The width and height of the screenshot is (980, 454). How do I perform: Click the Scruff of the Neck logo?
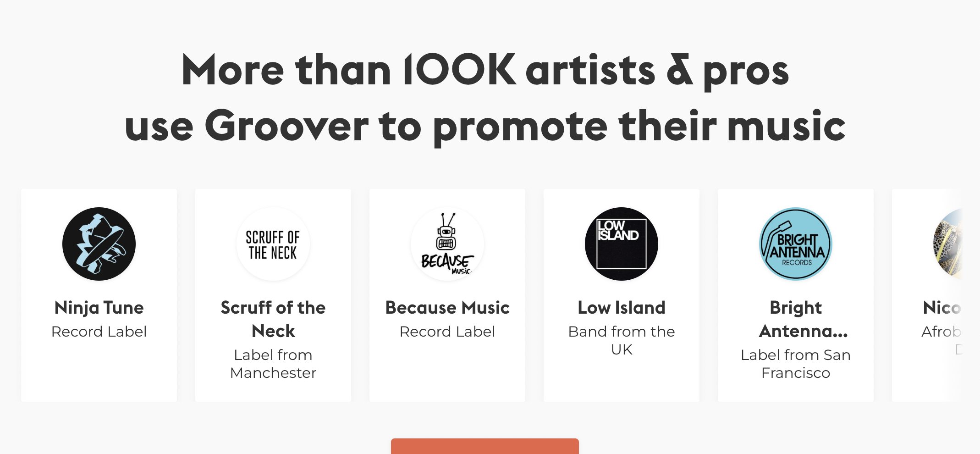point(273,244)
